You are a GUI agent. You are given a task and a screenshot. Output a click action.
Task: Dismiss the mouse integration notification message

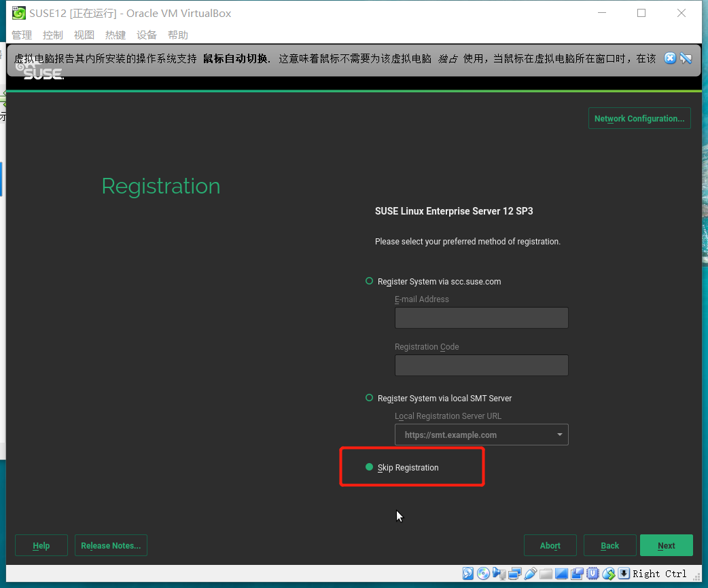[x=670, y=58]
